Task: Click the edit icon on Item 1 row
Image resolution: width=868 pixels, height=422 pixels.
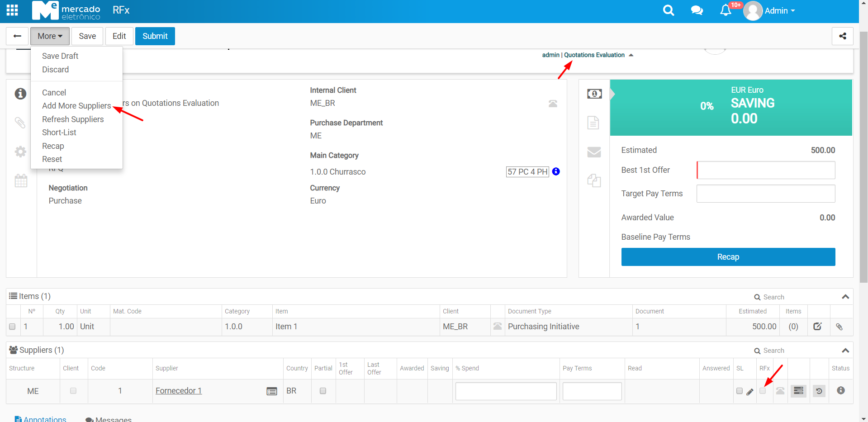Action: point(817,327)
